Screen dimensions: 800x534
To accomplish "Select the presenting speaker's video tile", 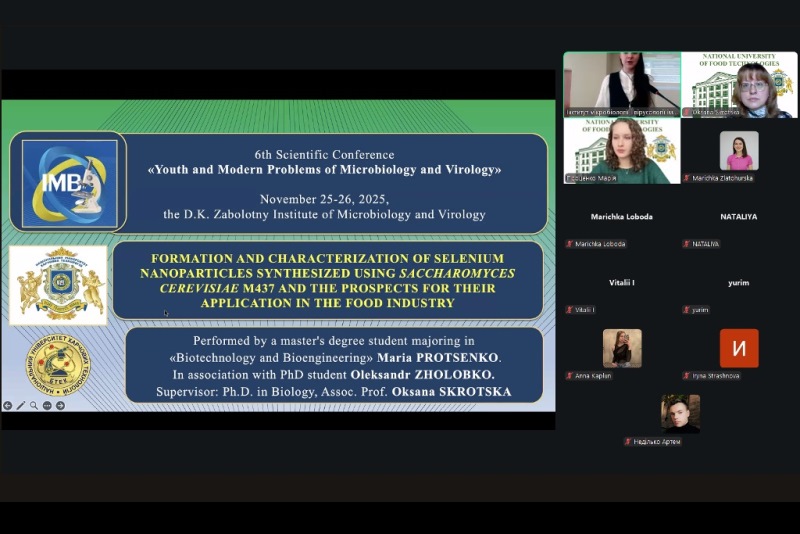I will [622, 85].
